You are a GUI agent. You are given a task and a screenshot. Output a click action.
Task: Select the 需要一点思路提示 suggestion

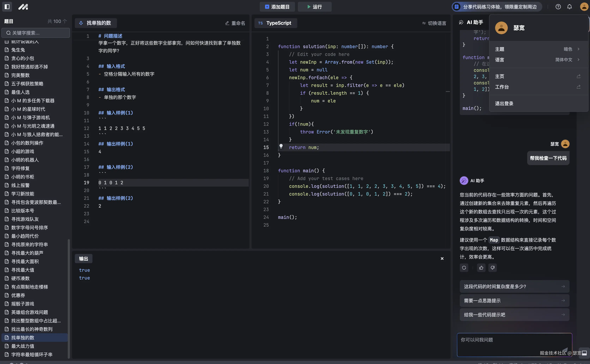tap(514, 301)
